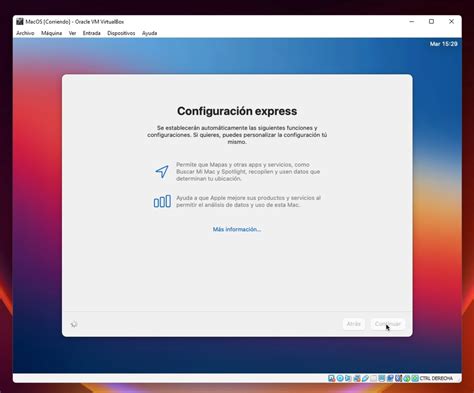Click the Configuración express heading
The width and height of the screenshot is (474, 393).
tap(237, 111)
